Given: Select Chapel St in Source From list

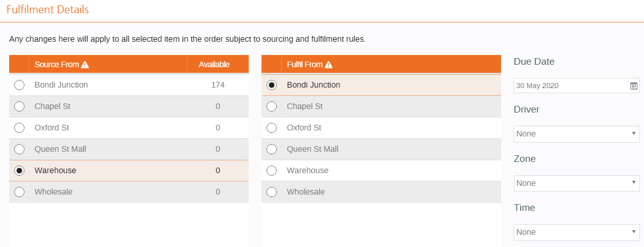Looking at the screenshot, I should [19, 106].
